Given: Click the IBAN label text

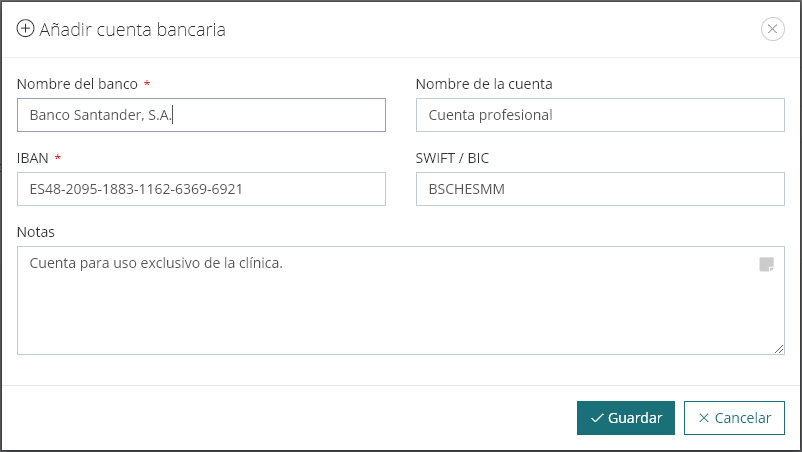Looking at the screenshot, I should point(32,158).
